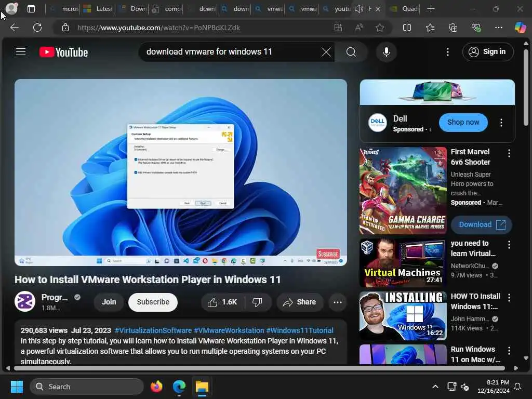Close the YouTube tab
The width and height of the screenshot is (532, 399).
coord(378,9)
